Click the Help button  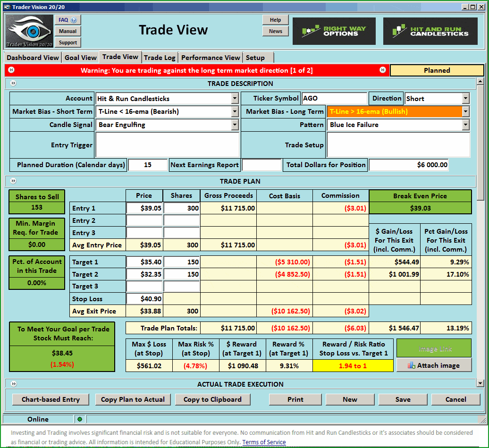pyautogui.click(x=275, y=20)
